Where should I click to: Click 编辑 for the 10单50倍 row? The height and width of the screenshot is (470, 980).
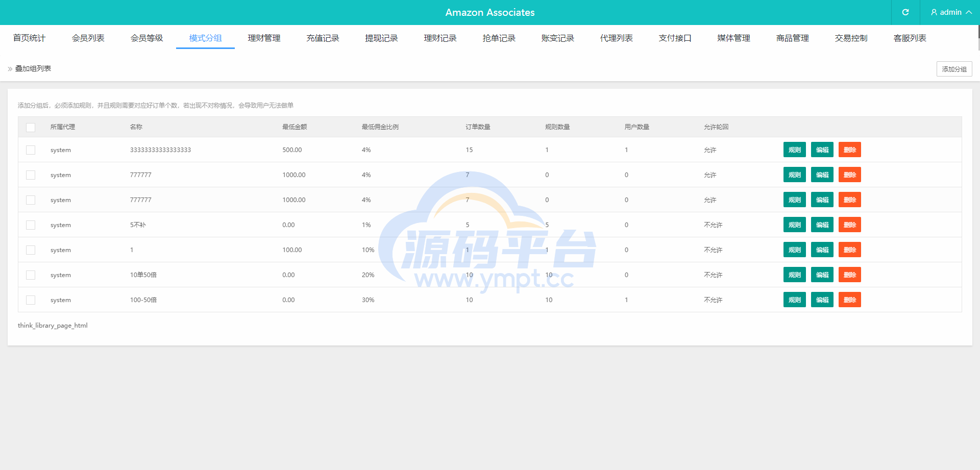pos(822,275)
